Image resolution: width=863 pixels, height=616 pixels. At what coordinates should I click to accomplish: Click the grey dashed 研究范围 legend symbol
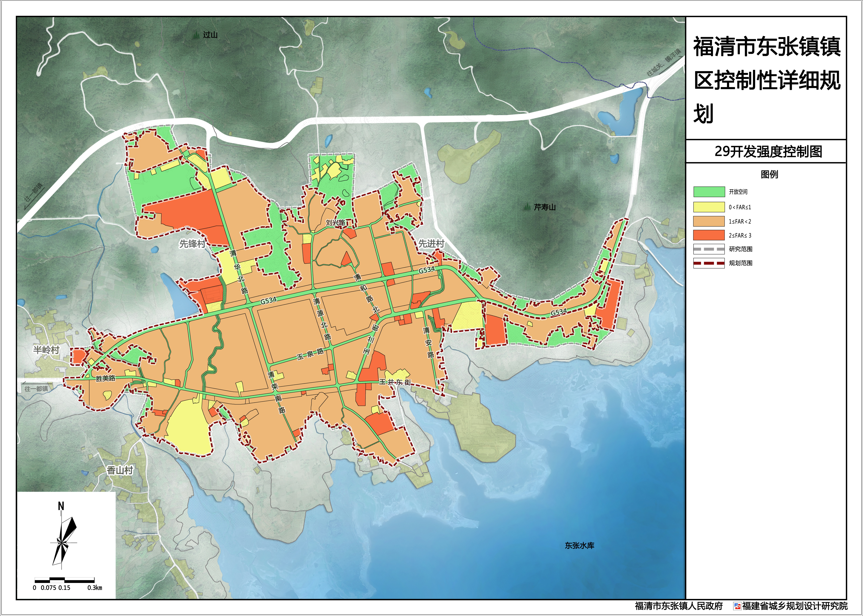pyautogui.click(x=709, y=249)
